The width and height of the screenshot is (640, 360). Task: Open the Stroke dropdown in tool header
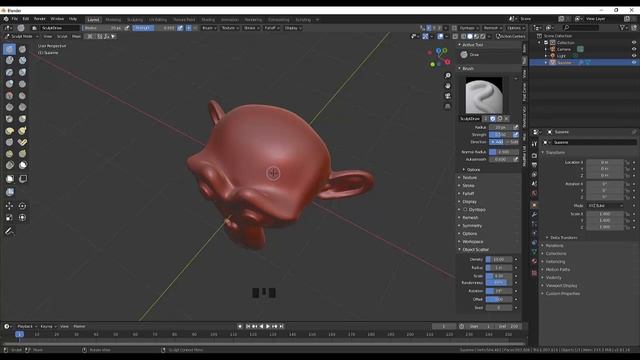[251, 28]
